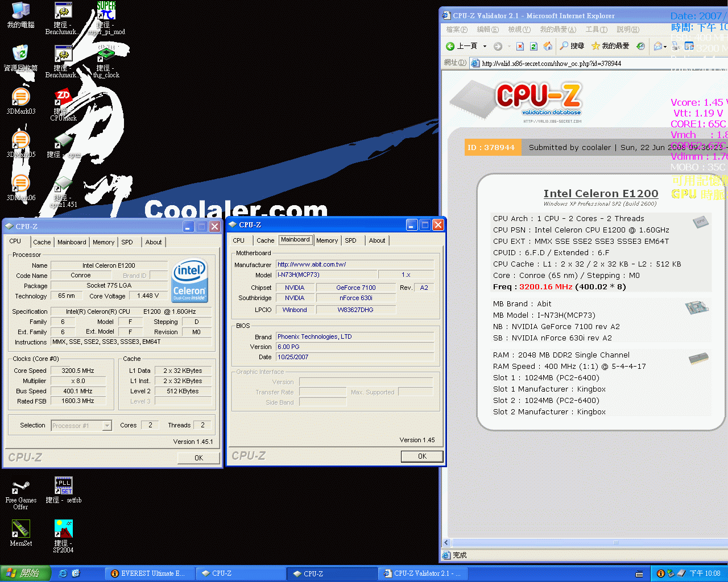Click the IE Refresh page icon
728x582 pixels.
(x=533, y=46)
